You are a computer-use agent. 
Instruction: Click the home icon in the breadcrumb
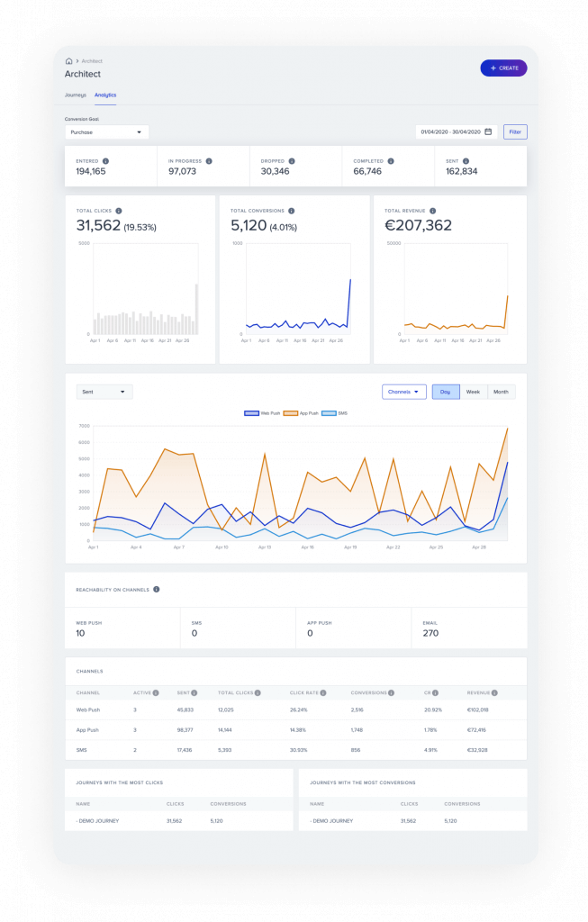[69, 60]
